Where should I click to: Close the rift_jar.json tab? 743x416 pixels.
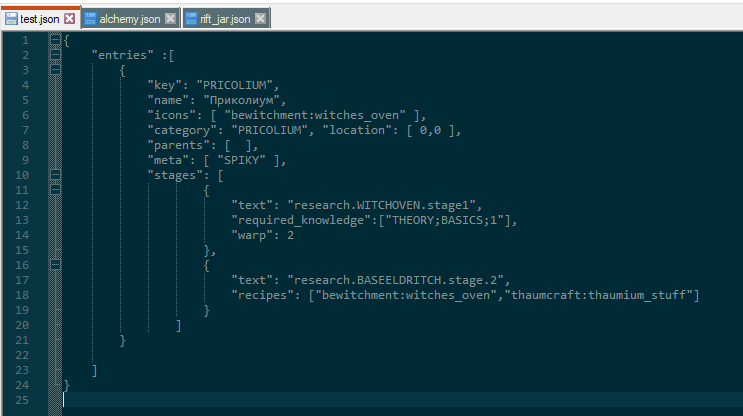(260, 19)
